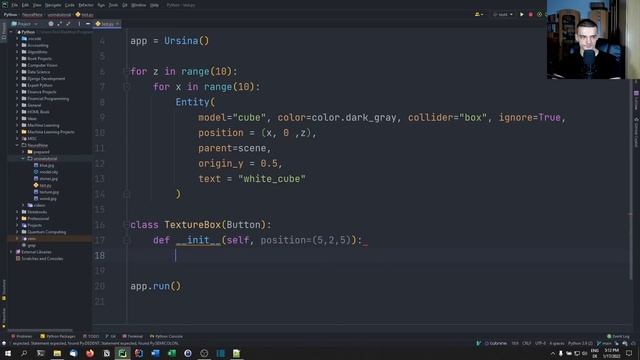This screenshot has height=360, width=640.
Task: Open the Python Packages tool window
Action: pyautogui.click(x=58, y=336)
